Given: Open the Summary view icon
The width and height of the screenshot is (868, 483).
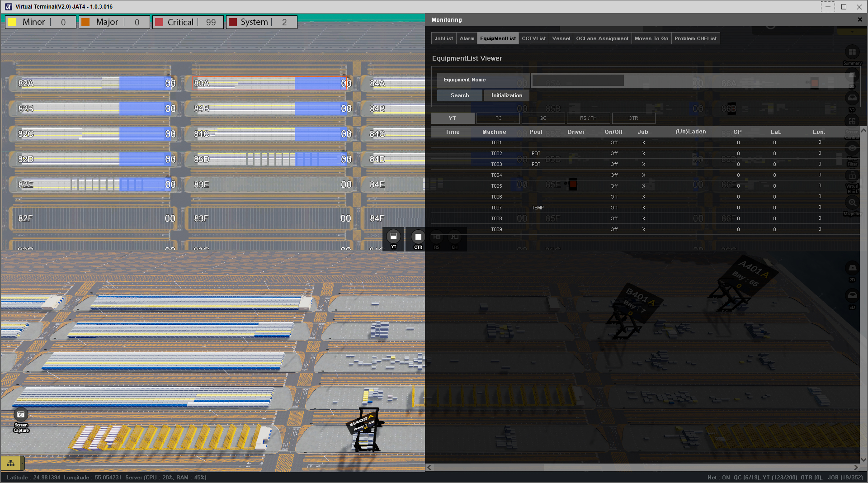Looking at the screenshot, I should pyautogui.click(x=852, y=52).
